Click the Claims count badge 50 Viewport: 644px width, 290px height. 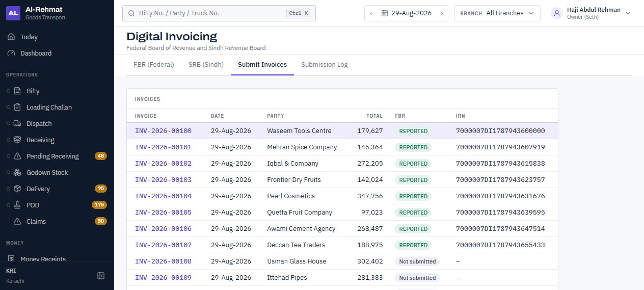tap(101, 221)
